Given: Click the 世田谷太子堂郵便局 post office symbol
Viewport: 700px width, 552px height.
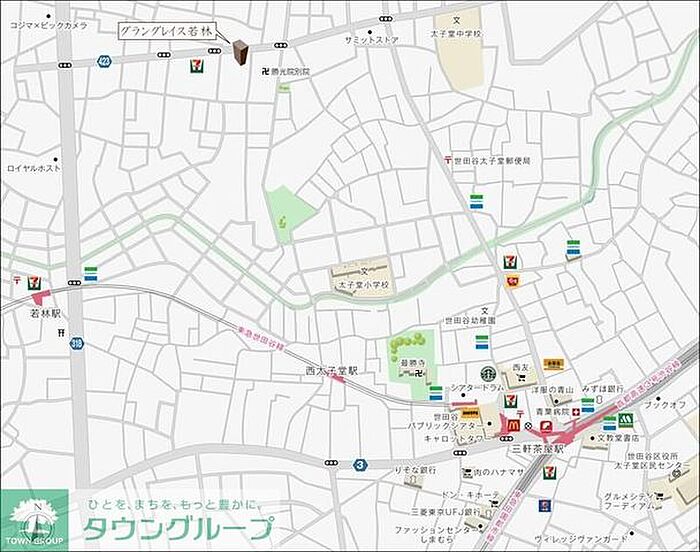Looking at the screenshot, I should click(447, 160).
